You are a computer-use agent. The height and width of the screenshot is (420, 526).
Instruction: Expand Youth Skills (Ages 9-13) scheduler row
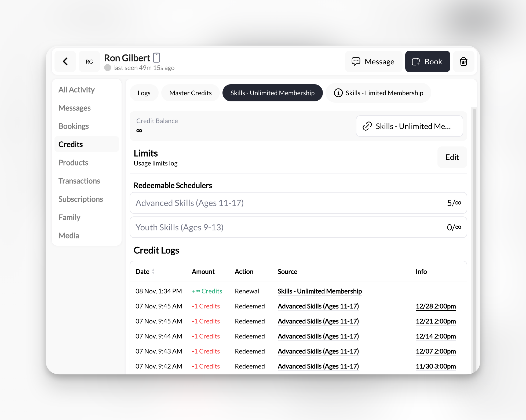(x=298, y=227)
